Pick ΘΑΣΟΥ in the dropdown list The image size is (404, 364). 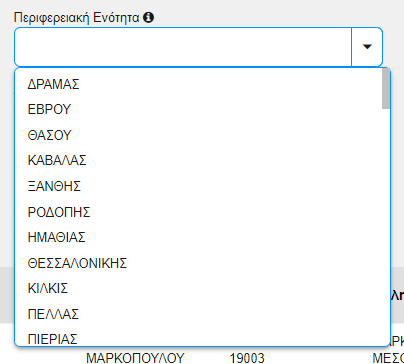(202, 135)
